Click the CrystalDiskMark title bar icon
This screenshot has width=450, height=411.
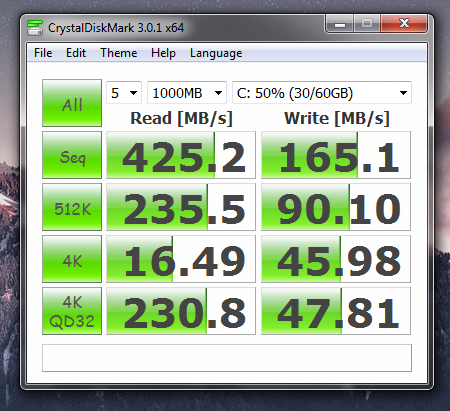click(35, 27)
